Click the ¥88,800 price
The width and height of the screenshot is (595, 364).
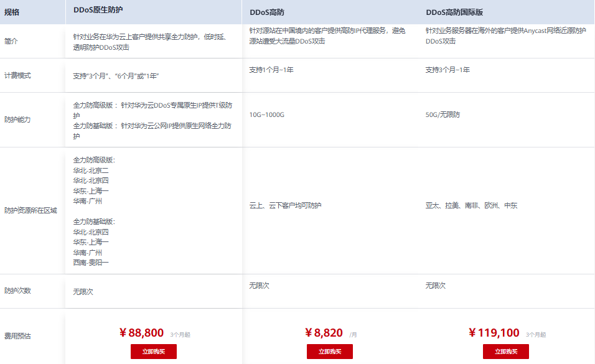141,333
